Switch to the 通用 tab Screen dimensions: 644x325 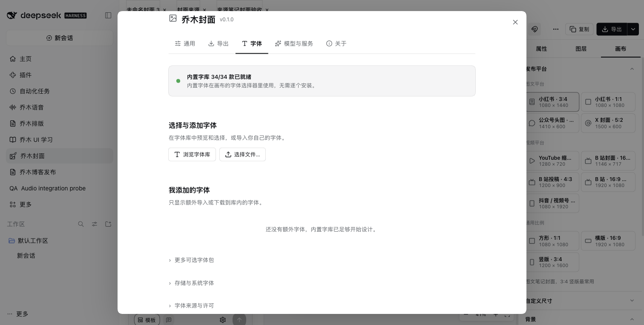click(x=185, y=43)
